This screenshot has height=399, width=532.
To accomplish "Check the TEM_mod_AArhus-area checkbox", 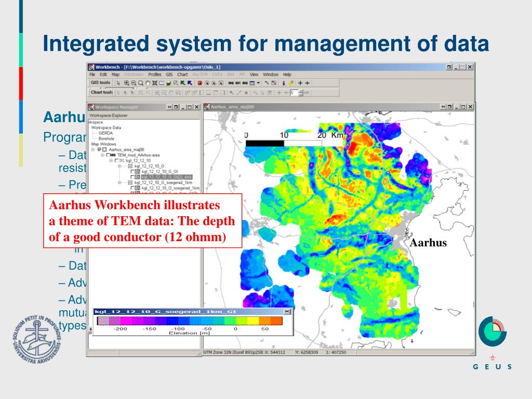I will (108, 155).
